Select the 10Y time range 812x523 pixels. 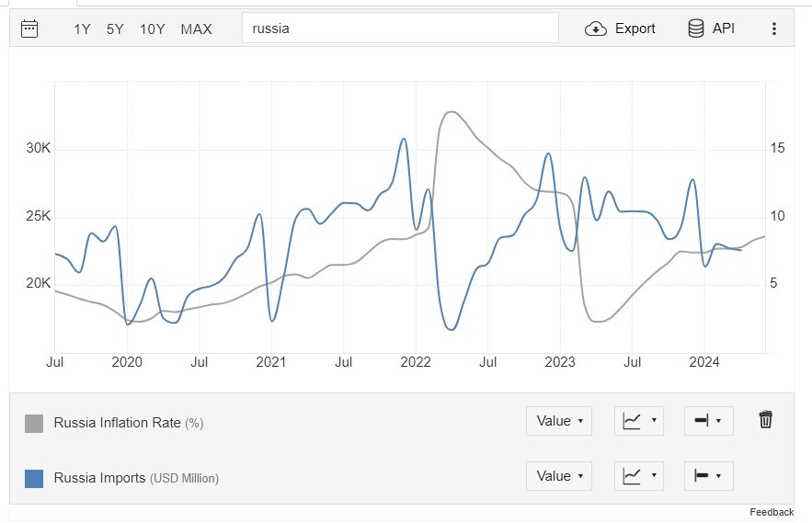click(153, 29)
